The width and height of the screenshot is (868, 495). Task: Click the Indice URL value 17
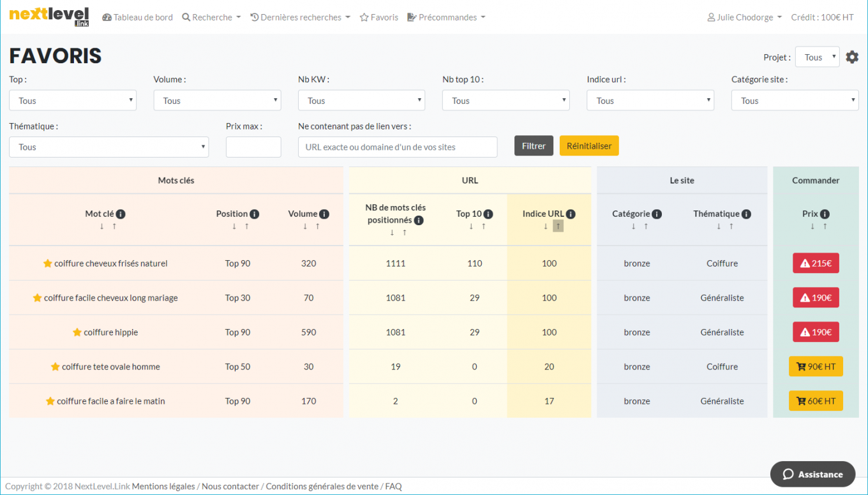(x=550, y=401)
